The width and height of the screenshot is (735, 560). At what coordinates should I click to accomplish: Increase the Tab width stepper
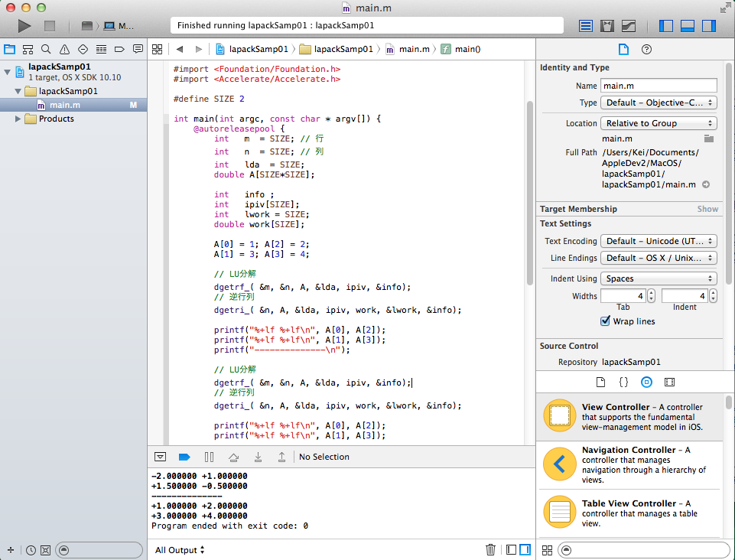pos(651,292)
